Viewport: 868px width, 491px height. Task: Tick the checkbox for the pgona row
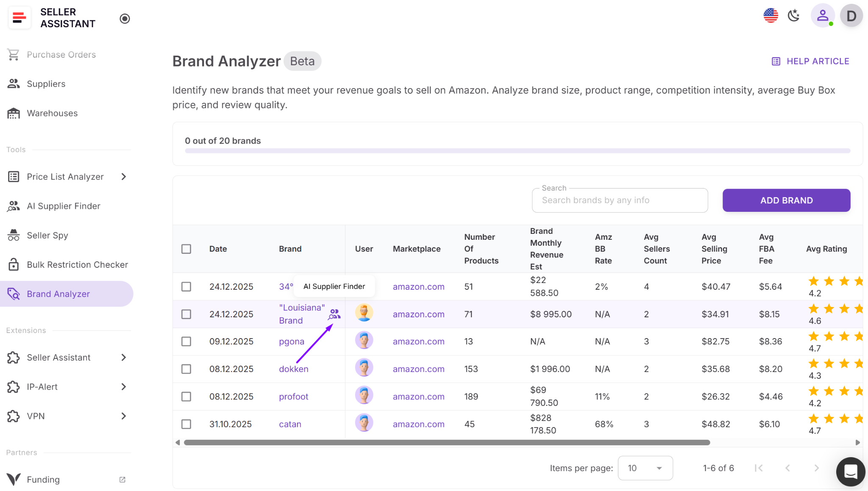186,341
